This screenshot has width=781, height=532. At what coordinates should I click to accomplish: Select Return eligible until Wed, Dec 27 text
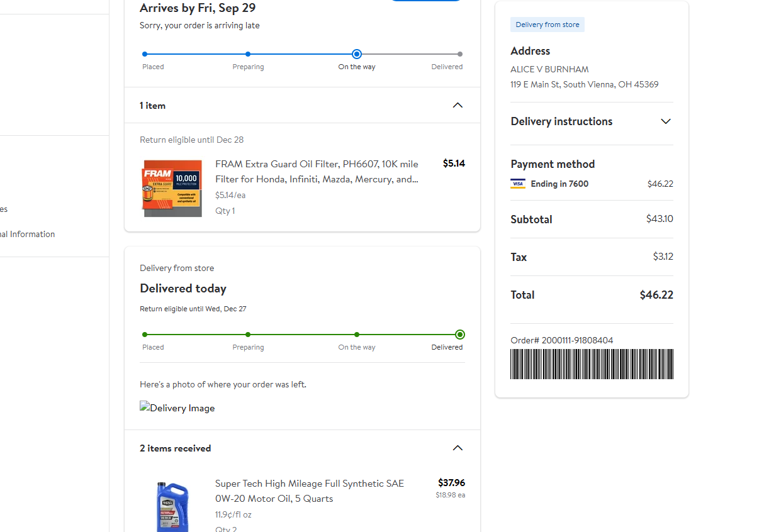click(193, 309)
